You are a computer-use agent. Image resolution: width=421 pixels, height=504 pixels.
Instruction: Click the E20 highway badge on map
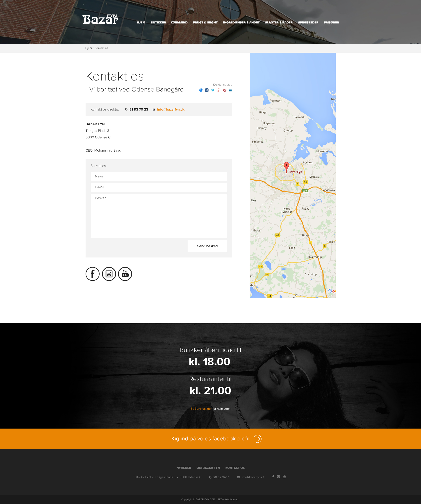pos(305,191)
